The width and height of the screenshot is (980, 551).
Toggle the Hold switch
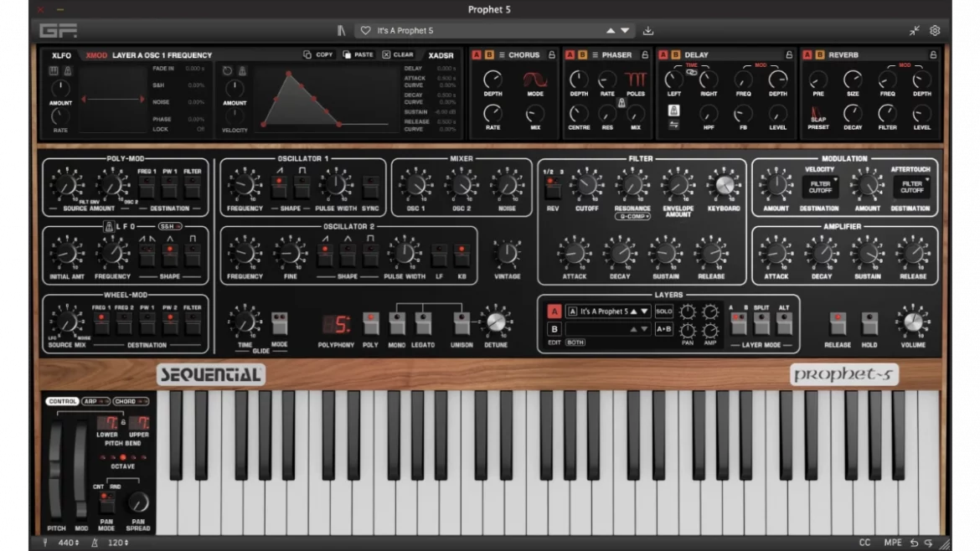tap(869, 323)
